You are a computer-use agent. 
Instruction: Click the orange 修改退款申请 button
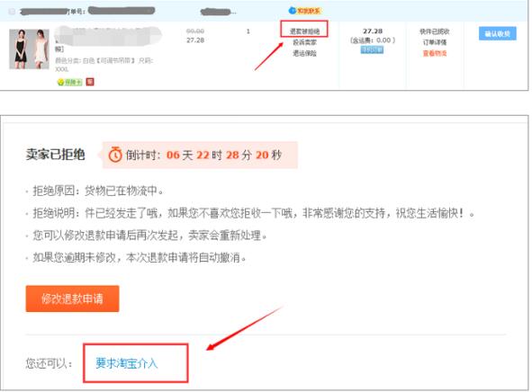pyautogui.click(x=72, y=298)
